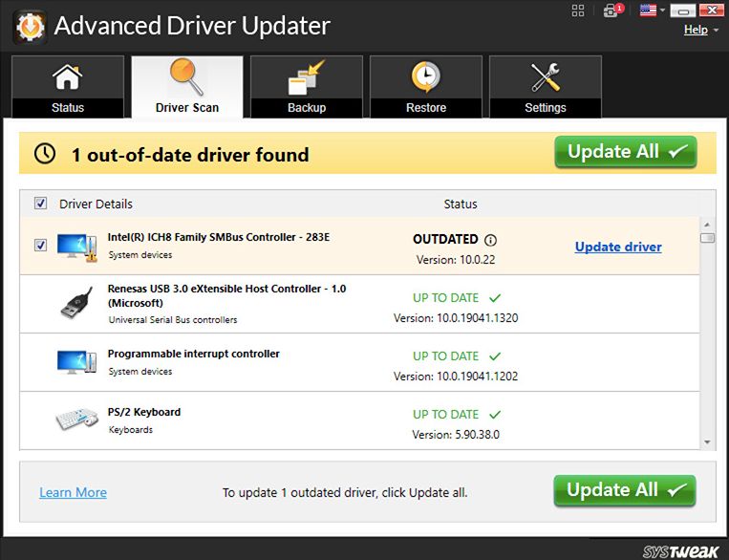729x560 pixels.
Task: Click the PS/2 Keyboard green checkmark
Action: tap(495, 415)
